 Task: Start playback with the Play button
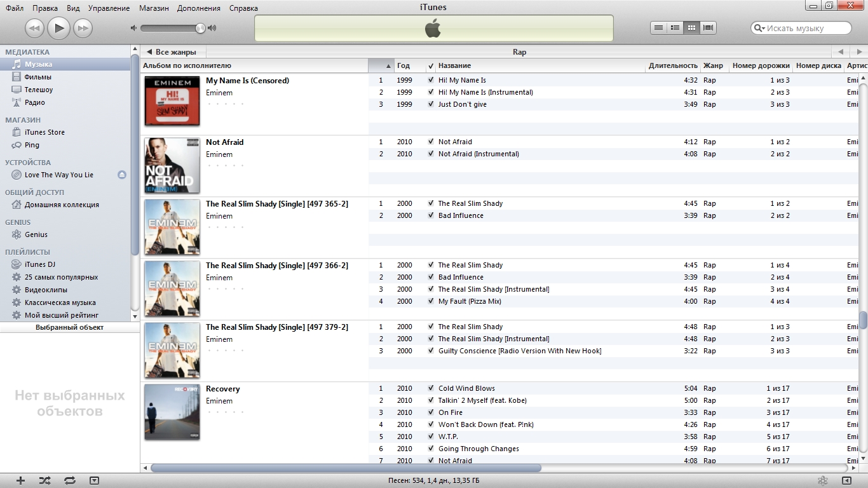(58, 27)
